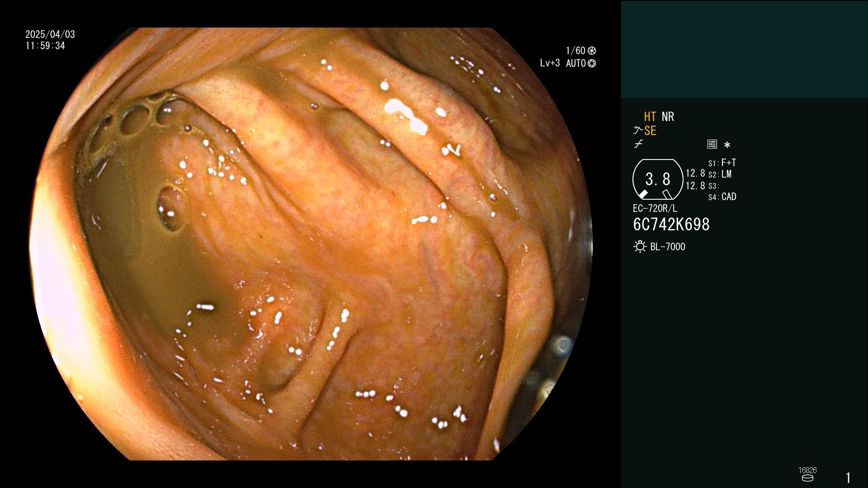The height and width of the screenshot is (488, 868).
Task: Click the serial number 6C742K698
Action: pyautogui.click(x=671, y=225)
